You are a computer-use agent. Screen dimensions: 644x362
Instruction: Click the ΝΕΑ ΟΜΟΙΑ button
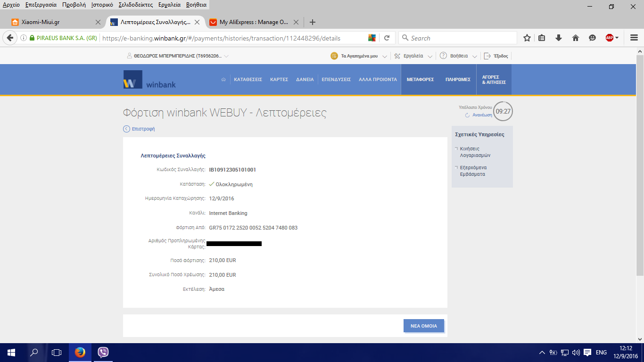pyautogui.click(x=424, y=326)
